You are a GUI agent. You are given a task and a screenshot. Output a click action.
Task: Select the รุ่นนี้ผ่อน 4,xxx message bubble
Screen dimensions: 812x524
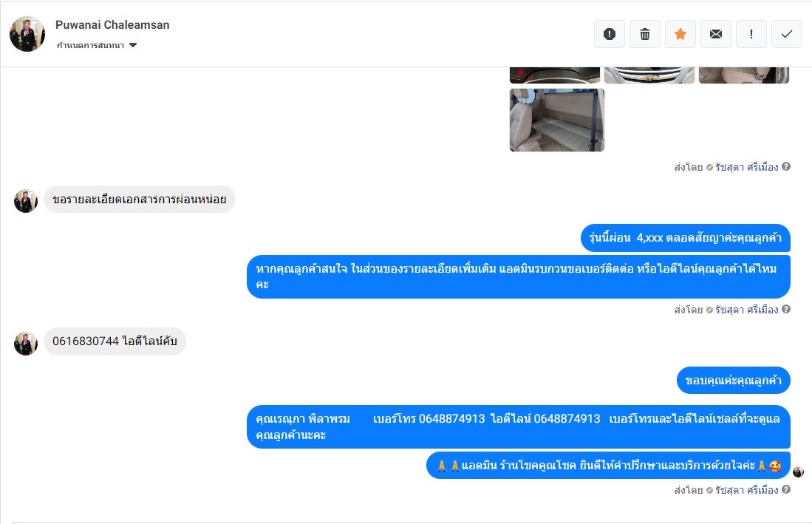click(x=686, y=238)
